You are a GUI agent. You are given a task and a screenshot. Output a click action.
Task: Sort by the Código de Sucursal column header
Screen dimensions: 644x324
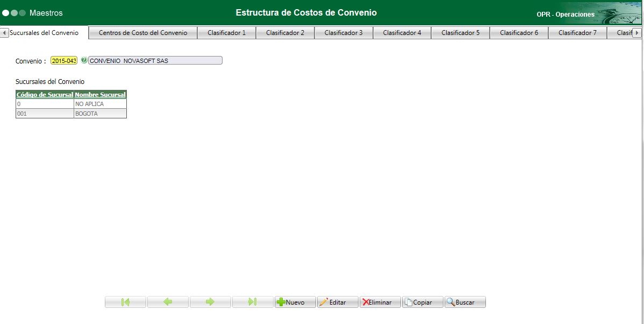(45, 94)
